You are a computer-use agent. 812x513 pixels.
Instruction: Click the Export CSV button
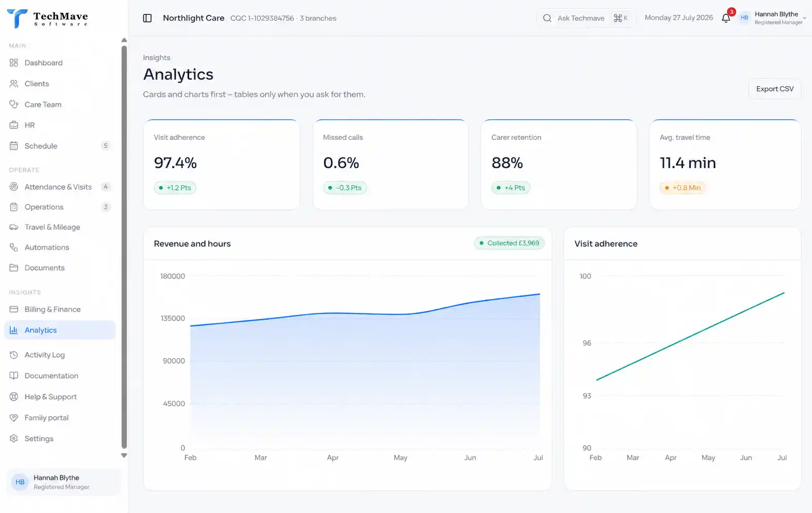(x=774, y=89)
